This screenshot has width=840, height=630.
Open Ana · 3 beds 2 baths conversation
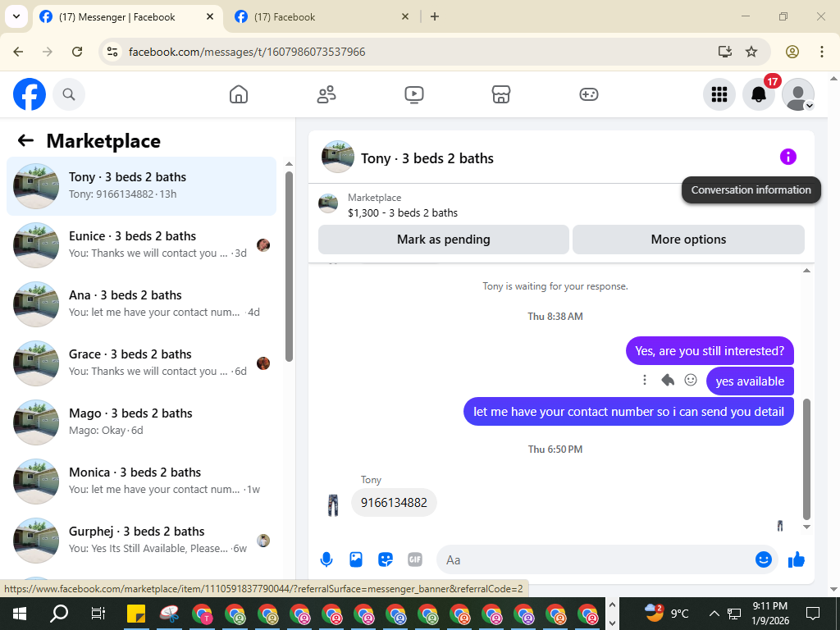(141, 304)
